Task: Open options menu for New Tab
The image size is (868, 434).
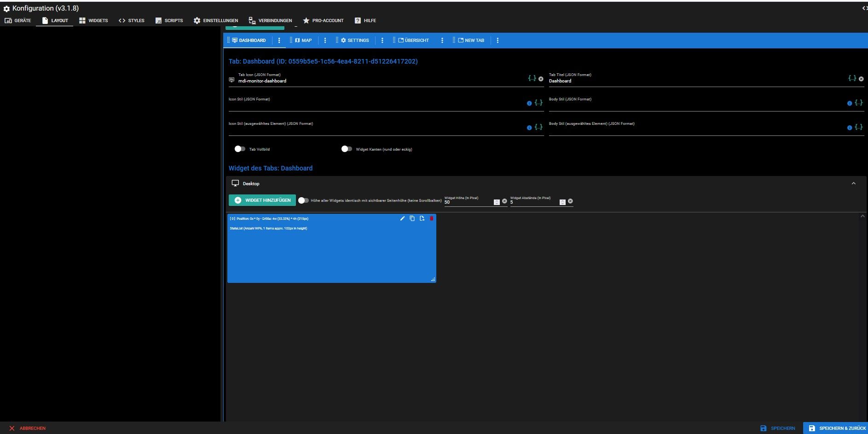Action: [498, 41]
